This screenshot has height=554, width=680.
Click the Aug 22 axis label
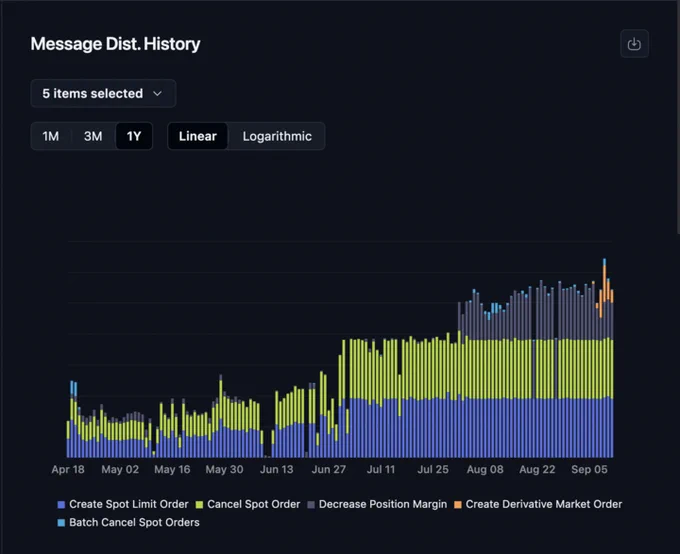pyautogui.click(x=537, y=469)
